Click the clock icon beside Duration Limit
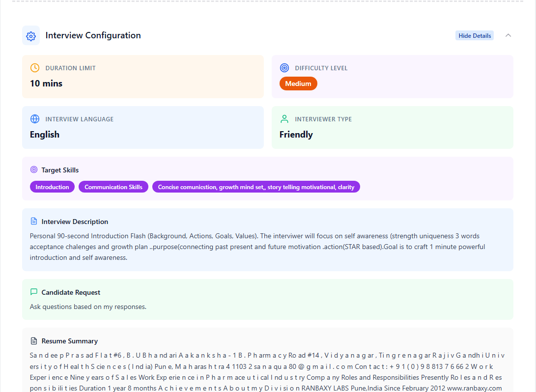 point(34,68)
